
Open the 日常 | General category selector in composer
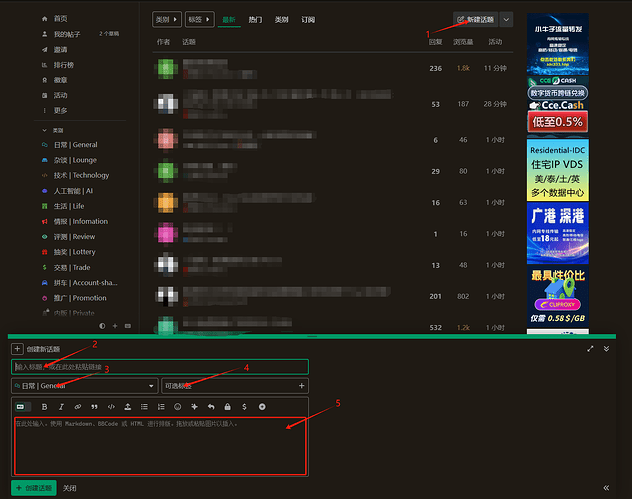85,386
